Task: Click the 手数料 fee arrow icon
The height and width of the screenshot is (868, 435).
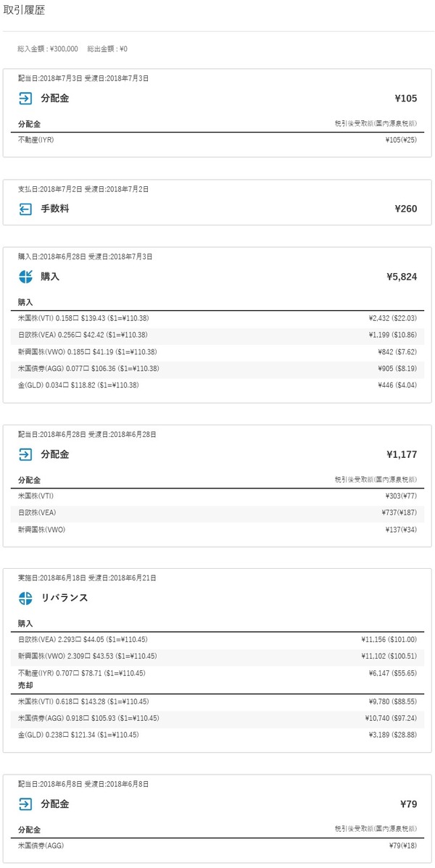Action: 25,209
